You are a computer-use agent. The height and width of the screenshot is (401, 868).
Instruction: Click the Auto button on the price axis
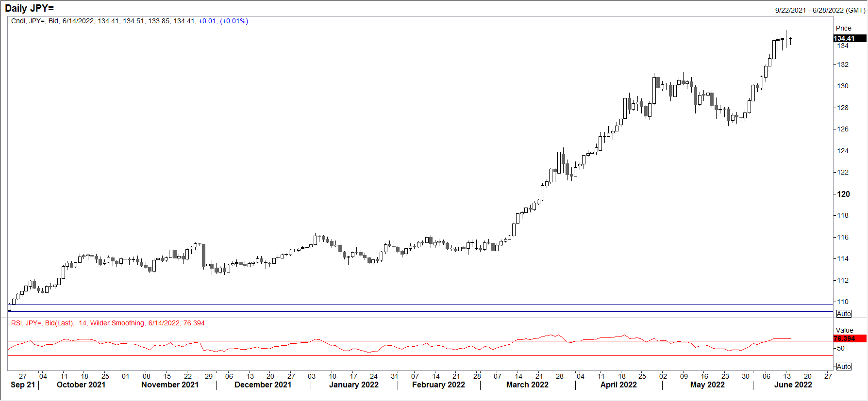844,314
